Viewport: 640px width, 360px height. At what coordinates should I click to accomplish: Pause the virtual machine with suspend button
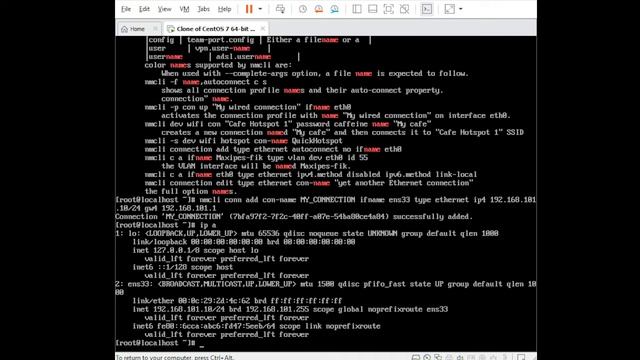point(249,9)
